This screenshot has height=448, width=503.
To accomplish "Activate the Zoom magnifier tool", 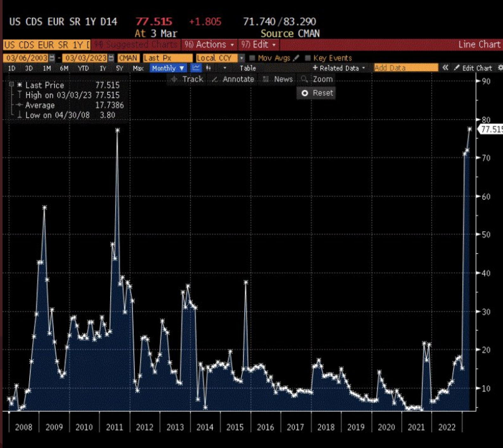I will (x=317, y=79).
